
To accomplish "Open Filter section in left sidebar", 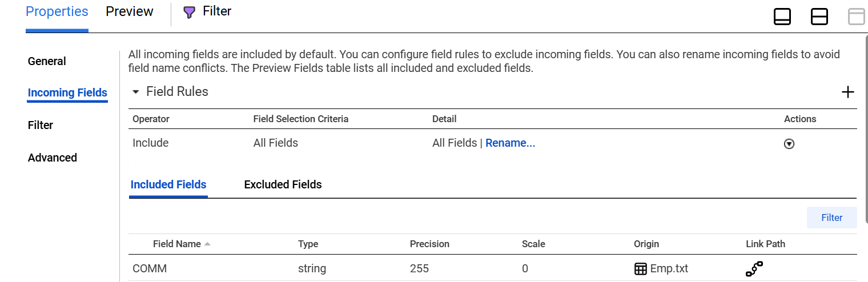I will click(x=41, y=125).
